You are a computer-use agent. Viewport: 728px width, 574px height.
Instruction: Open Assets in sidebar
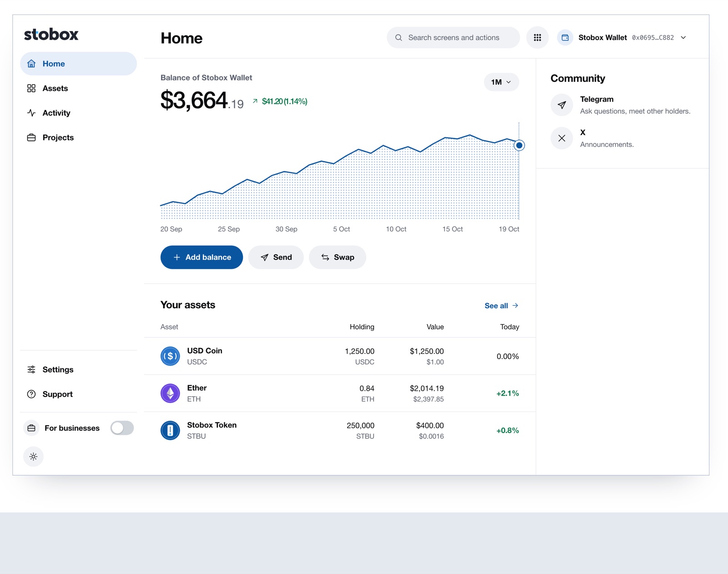pos(78,88)
